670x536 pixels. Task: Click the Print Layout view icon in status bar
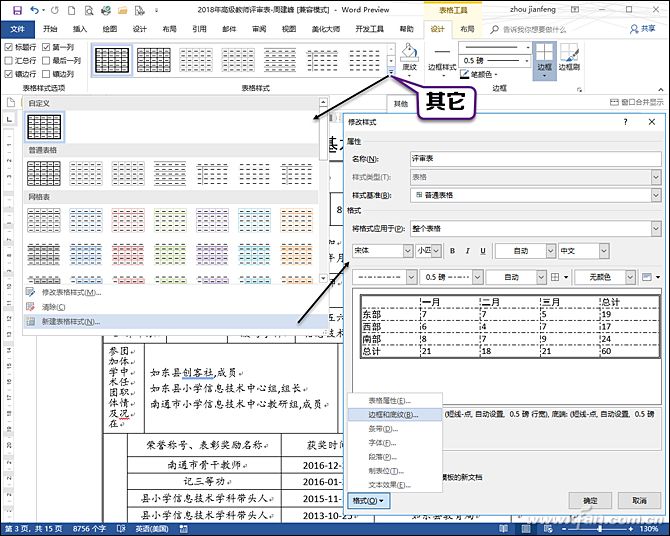click(526, 529)
